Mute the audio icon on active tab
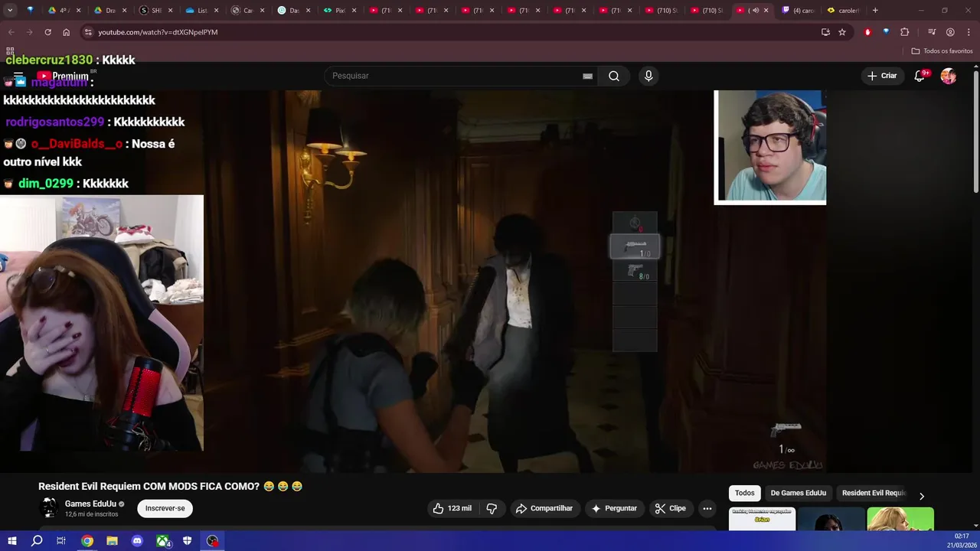 (755, 11)
